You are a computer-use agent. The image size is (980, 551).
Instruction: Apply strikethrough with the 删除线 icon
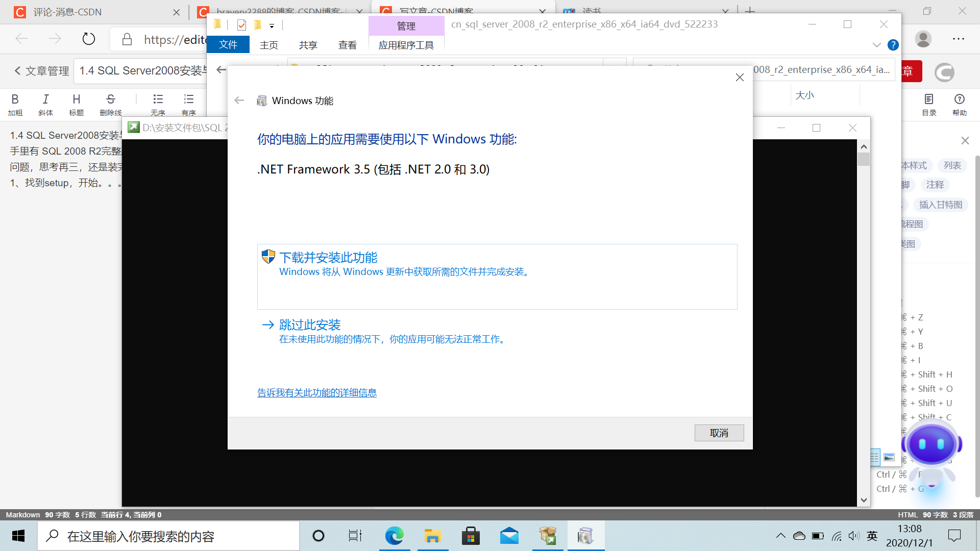[x=111, y=105]
